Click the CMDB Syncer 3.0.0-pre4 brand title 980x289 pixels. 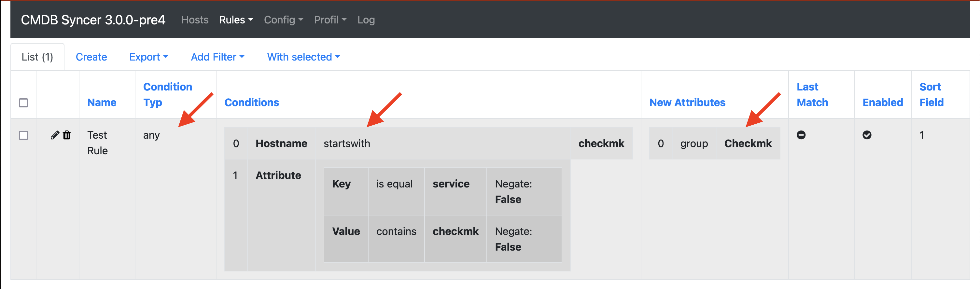93,20
